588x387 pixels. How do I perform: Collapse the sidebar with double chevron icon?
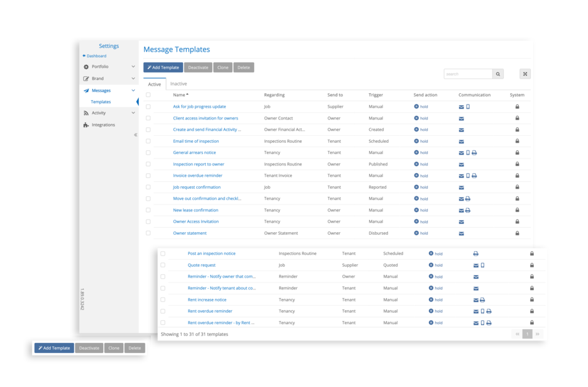point(135,135)
